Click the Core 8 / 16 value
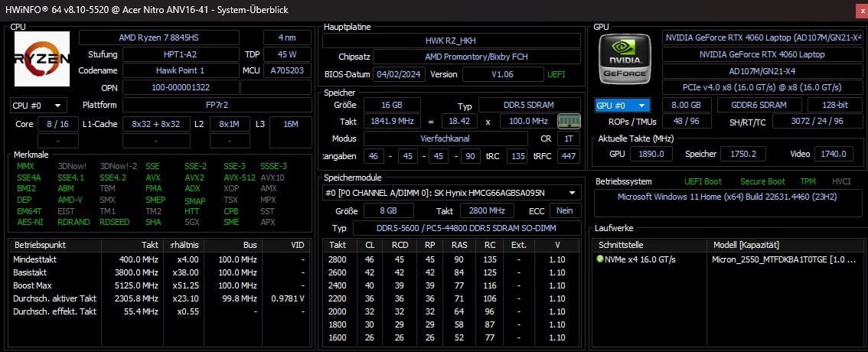The image size is (868, 352). pos(57,124)
